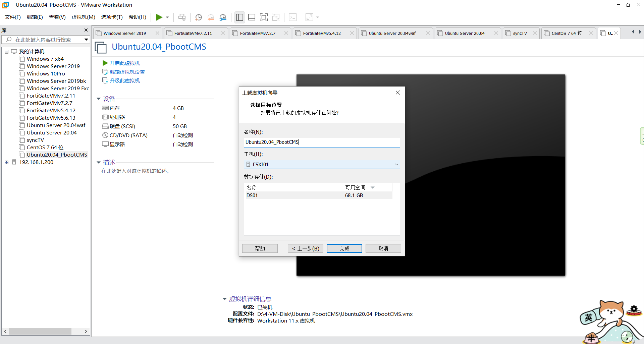The width and height of the screenshot is (644, 344).
Task: Open the snapshot manager icon in toolbar
Action: [x=223, y=17]
